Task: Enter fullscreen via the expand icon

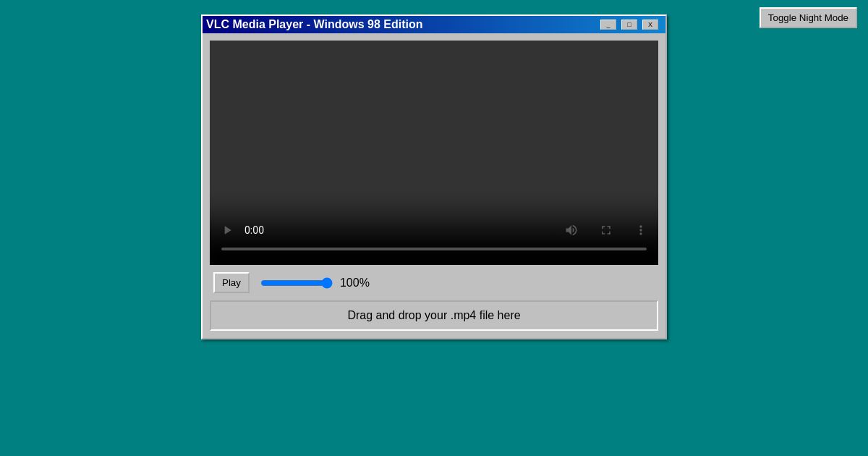Action: (x=606, y=230)
